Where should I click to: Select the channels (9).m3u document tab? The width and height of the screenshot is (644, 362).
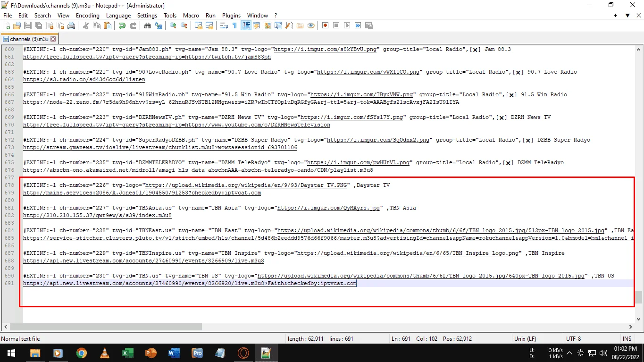coord(29,39)
